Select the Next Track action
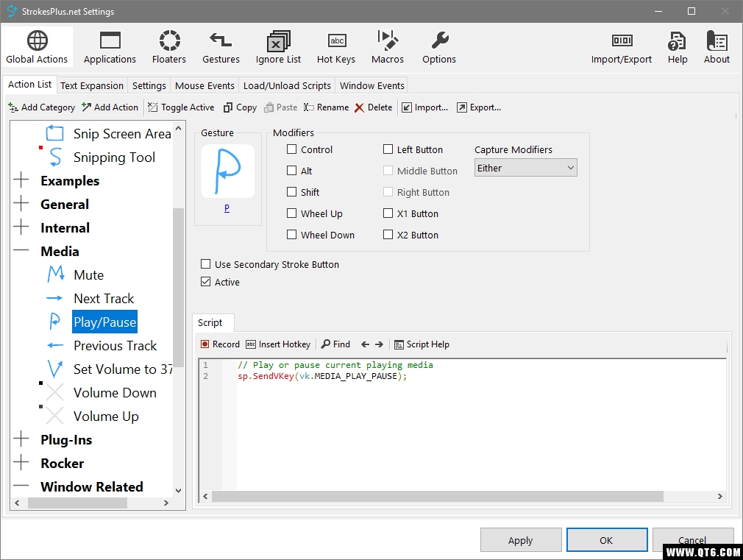 pyautogui.click(x=104, y=299)
